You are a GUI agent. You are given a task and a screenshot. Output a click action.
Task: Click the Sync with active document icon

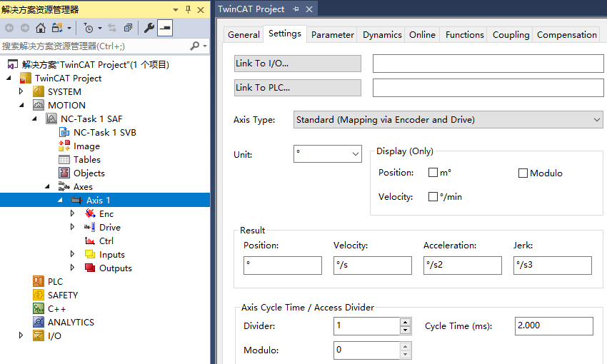coord(112,28)
